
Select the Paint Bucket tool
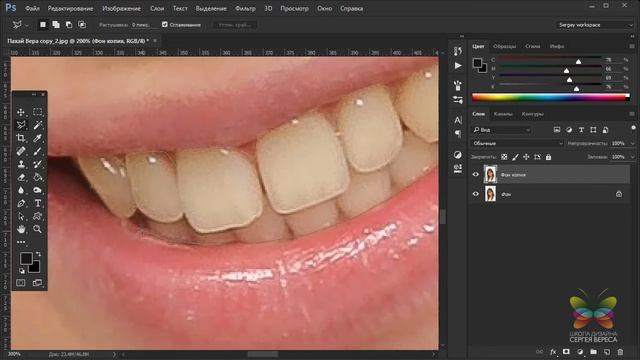(38, 177)
